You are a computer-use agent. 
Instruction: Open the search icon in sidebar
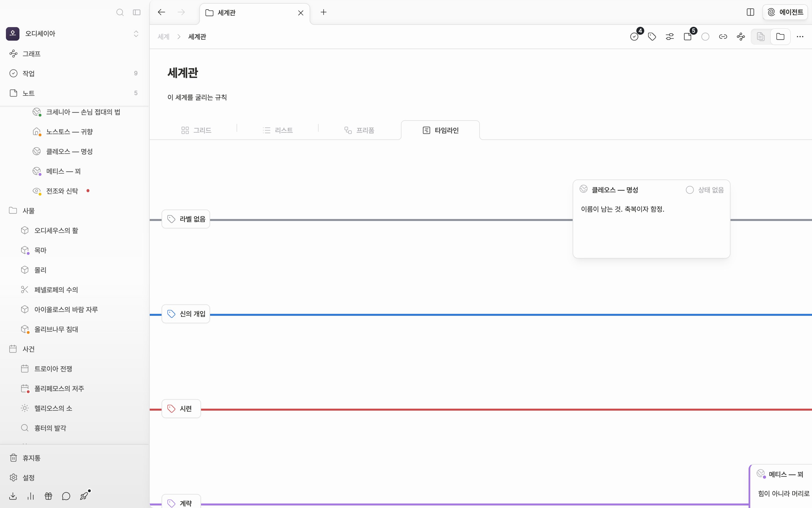coord(120,12)
